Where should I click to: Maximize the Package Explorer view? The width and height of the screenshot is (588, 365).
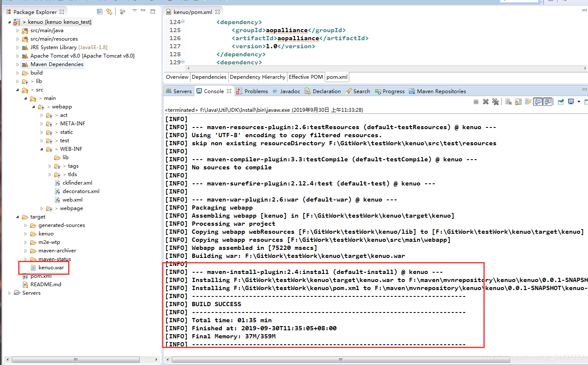pos(153,11)
